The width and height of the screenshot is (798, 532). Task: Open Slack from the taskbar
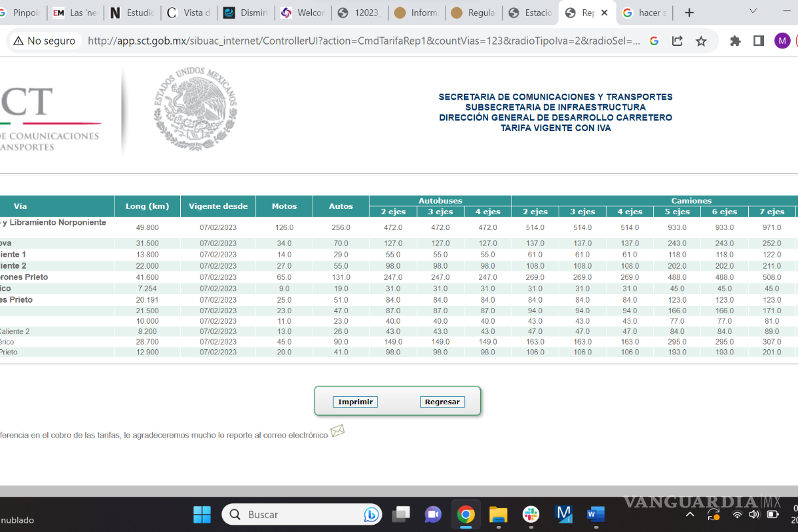point(531,514)
